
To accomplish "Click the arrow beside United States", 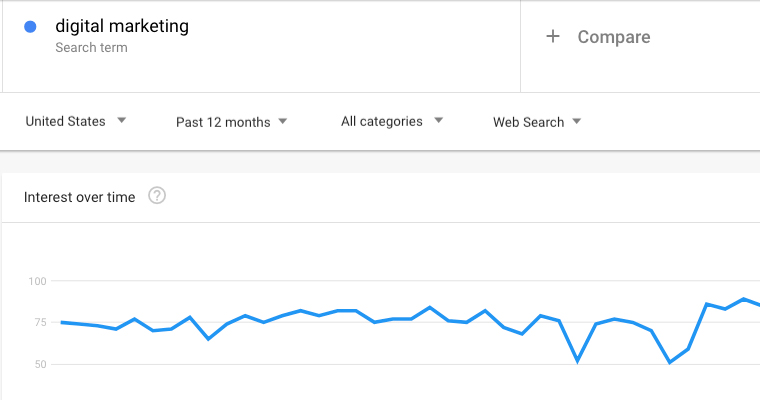I will point(122,121).
